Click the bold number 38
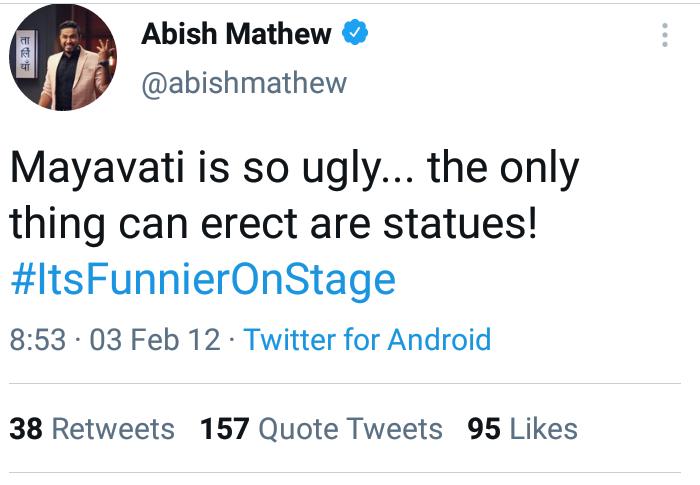 (26, 429)
